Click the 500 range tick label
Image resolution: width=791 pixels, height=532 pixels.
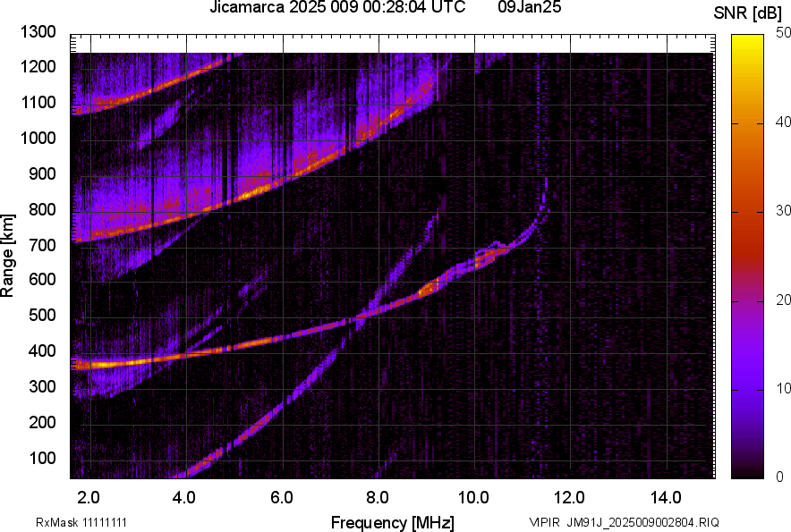45,316
